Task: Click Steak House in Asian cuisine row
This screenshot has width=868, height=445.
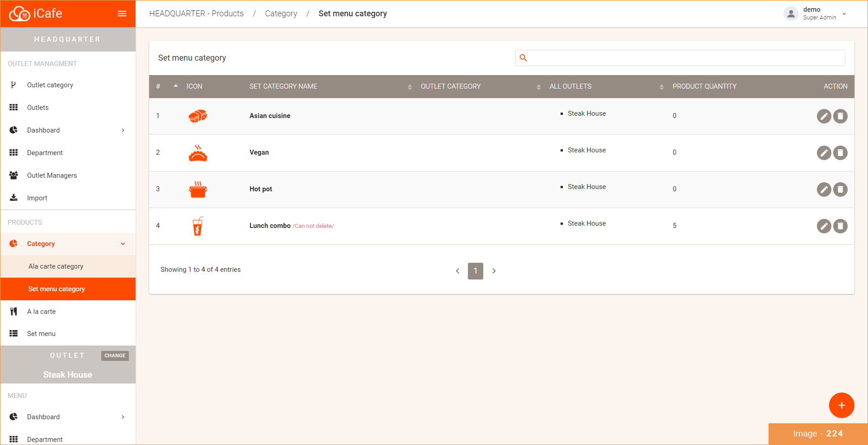Action: pos(587,114)
